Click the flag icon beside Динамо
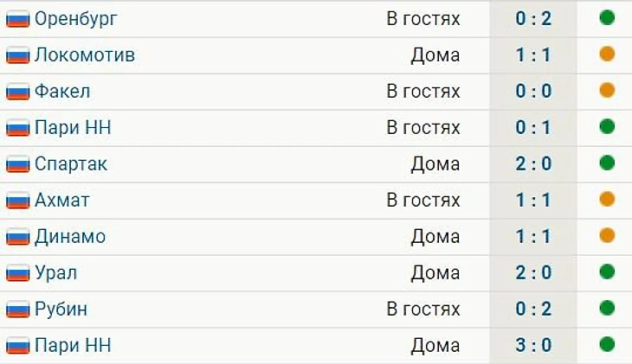This screenshot has width=632, height=364. tap(17, 237)
